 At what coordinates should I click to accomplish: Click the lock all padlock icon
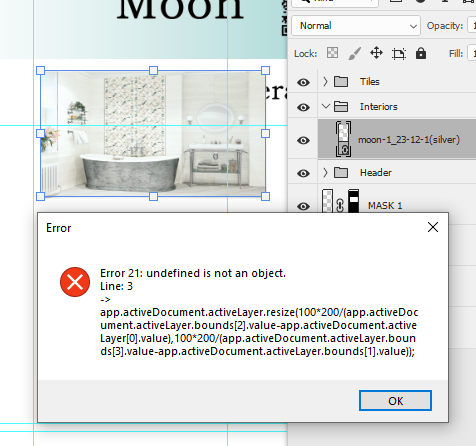[x=421, y=53]
